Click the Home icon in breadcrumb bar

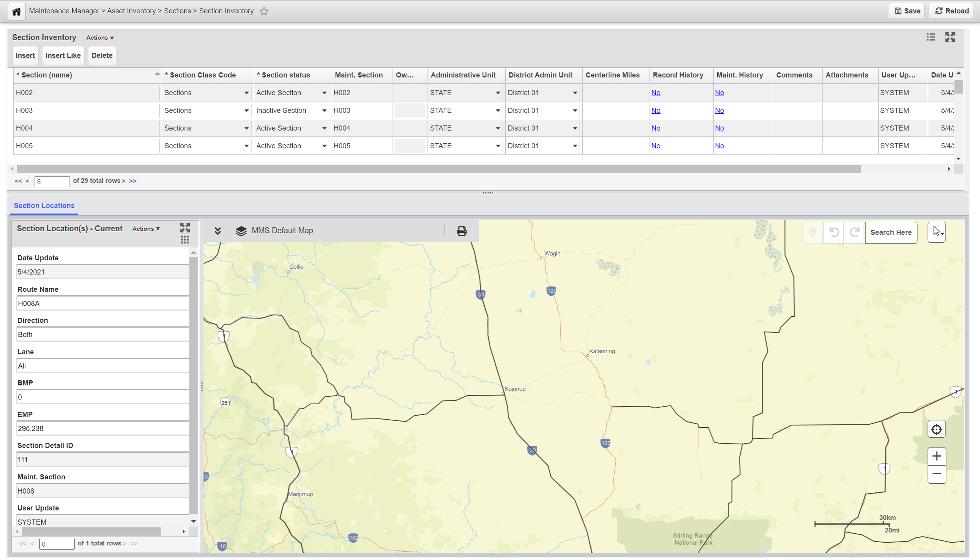coord(17,11)
